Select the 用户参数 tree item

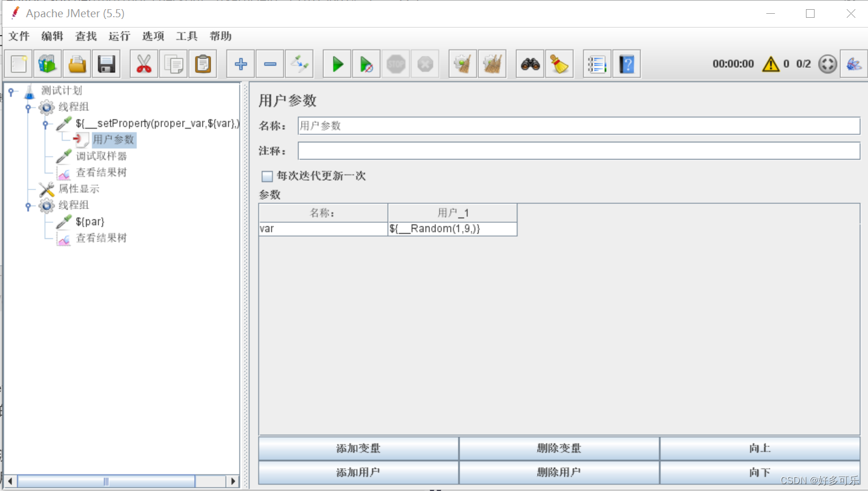[114, 140]
